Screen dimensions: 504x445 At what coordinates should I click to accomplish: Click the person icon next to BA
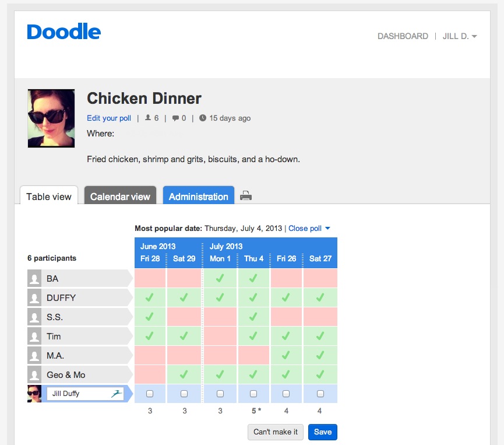tap(34, 278)
